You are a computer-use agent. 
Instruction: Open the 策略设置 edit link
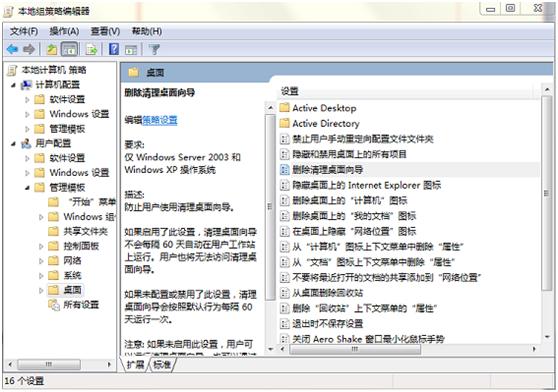[159, 120]
